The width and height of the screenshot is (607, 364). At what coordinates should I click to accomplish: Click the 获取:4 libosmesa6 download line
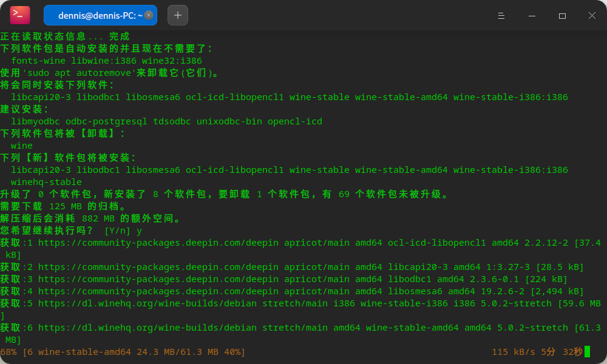pyautogui.click(x=292, y=291)
